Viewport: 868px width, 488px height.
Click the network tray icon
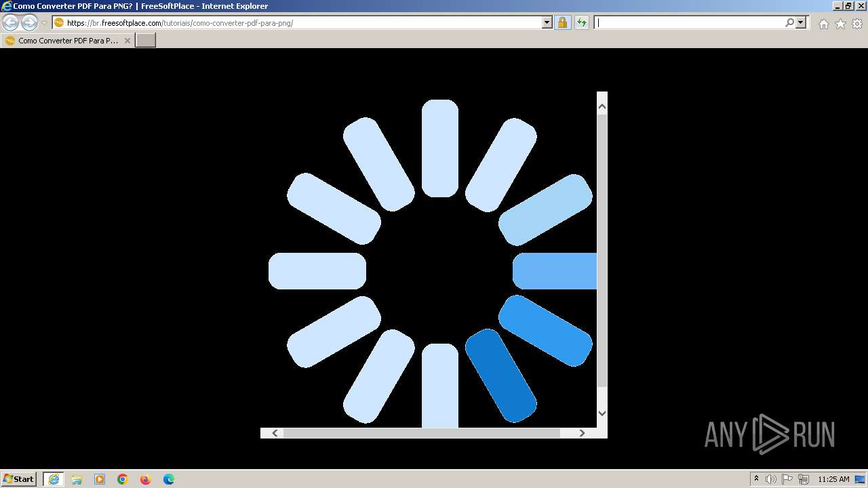tap(804, 479)
